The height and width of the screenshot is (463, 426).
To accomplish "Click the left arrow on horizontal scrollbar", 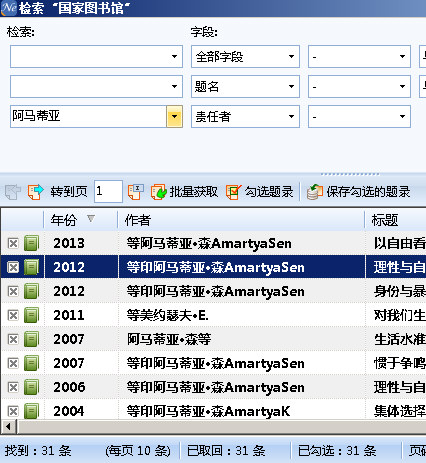I will [8, 427].
